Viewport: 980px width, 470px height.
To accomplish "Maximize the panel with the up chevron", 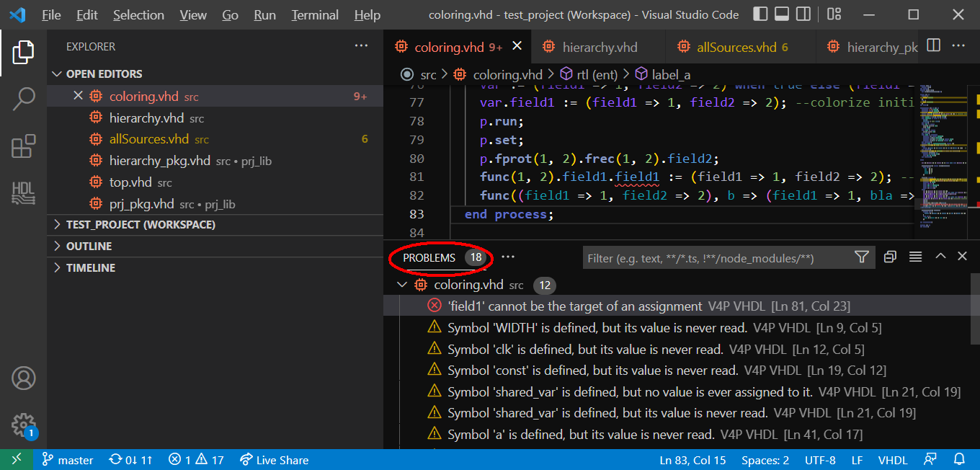I will tap(940, 257).
